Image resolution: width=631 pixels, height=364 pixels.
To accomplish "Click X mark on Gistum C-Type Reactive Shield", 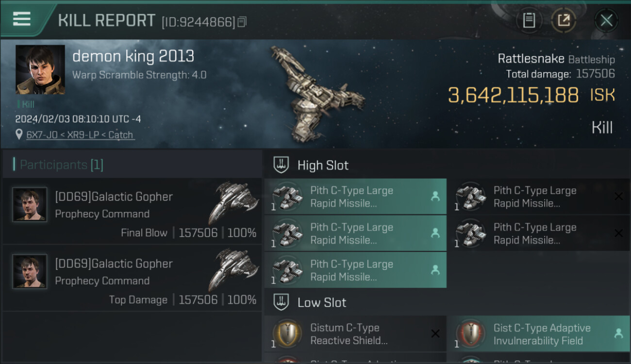I will click(x=435, y=333).
